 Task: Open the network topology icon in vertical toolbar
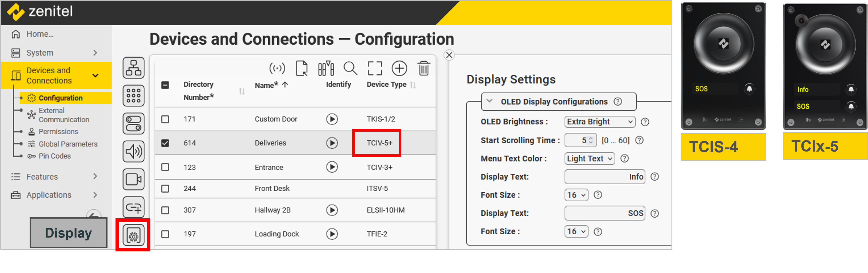coord(134,68)
